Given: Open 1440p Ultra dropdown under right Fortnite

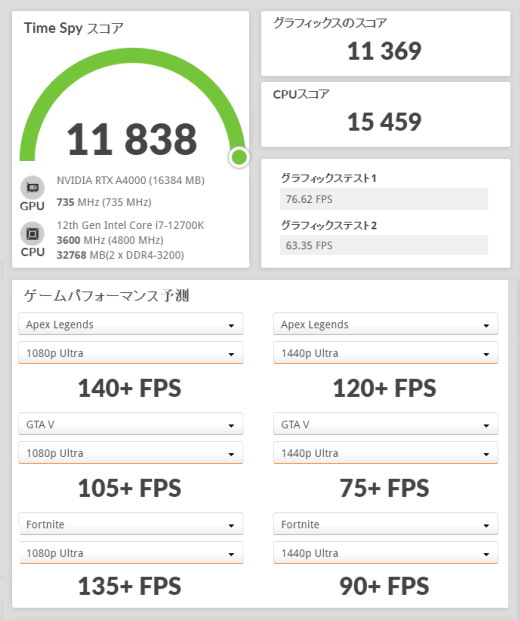Looking at the screenshot, I should click(x=386, y=553).
